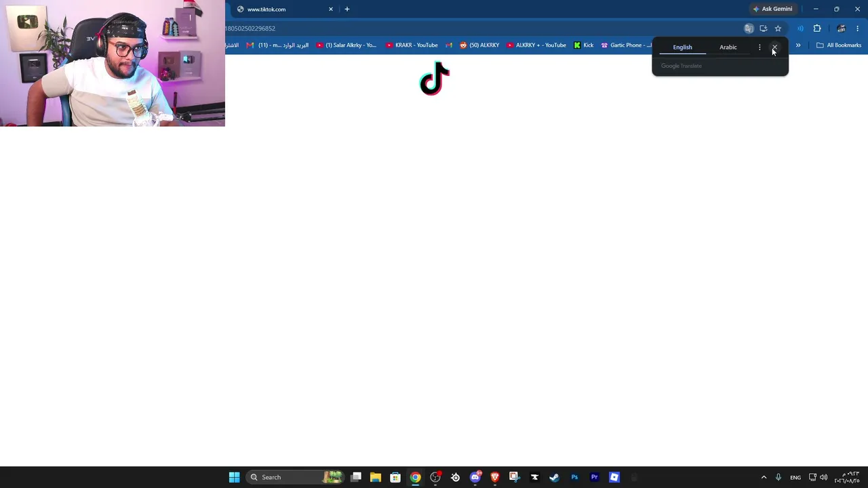
Task: Open the Windows Start menu
Action: (234, 477)
